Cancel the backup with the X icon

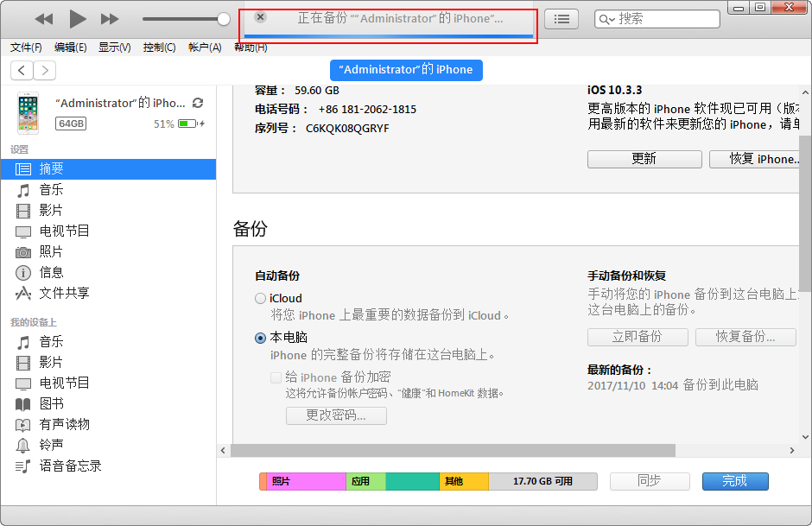click(261, 17)
